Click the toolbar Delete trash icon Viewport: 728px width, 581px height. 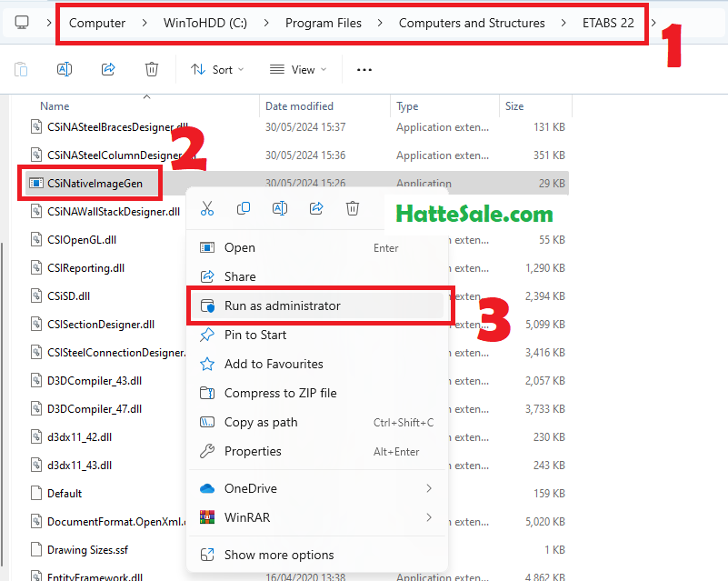pos(152,69)
